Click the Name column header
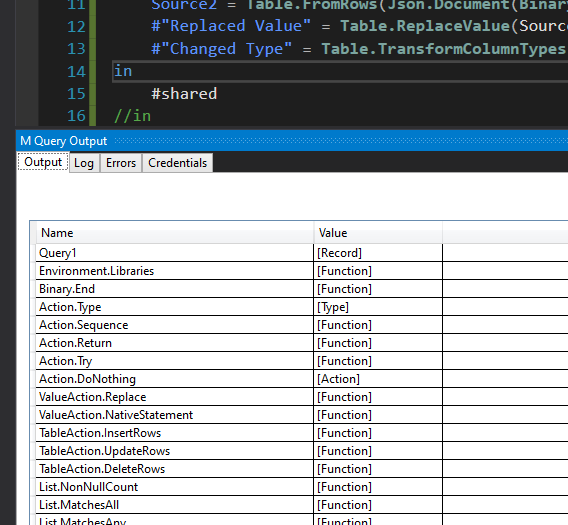 175,233
